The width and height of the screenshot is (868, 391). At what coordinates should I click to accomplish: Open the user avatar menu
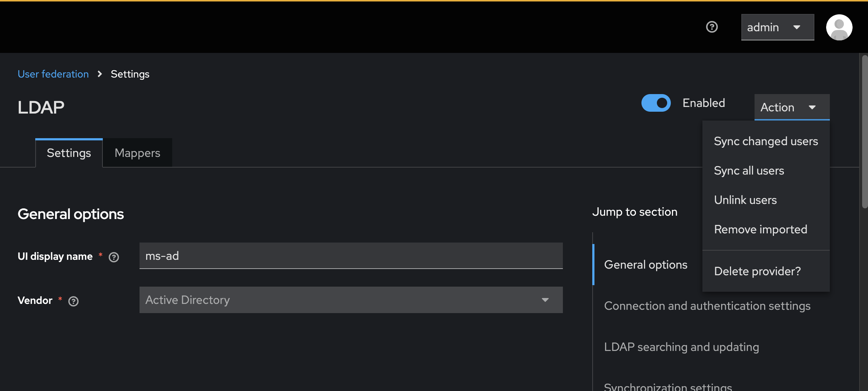coord(839,27)
